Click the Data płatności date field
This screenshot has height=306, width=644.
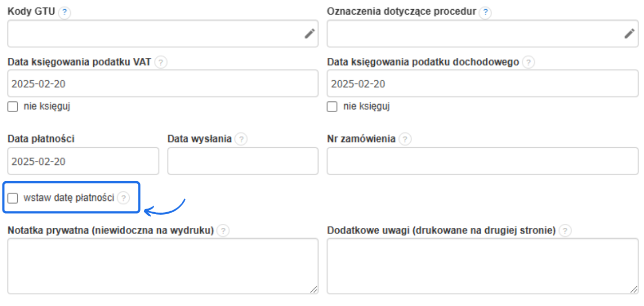coord(83,161)
